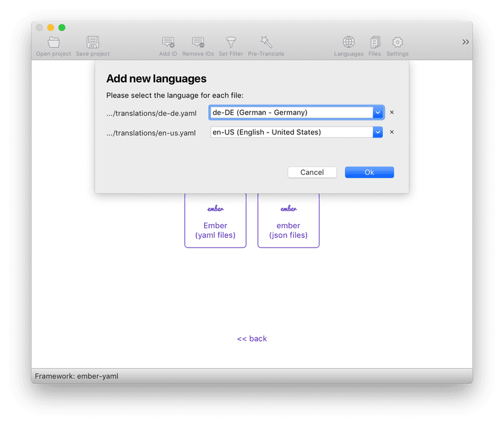Click the Save project disk icon
504x425 pixels.
click(x=93, y=42)
